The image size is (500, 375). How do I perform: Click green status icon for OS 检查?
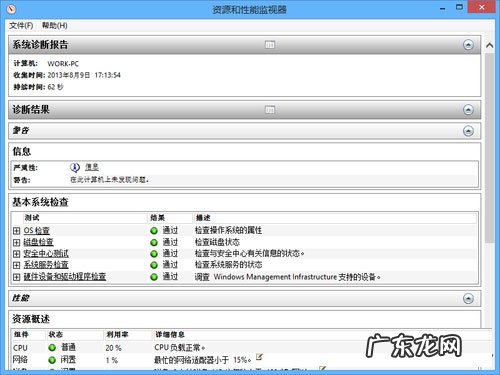point(154,231)
